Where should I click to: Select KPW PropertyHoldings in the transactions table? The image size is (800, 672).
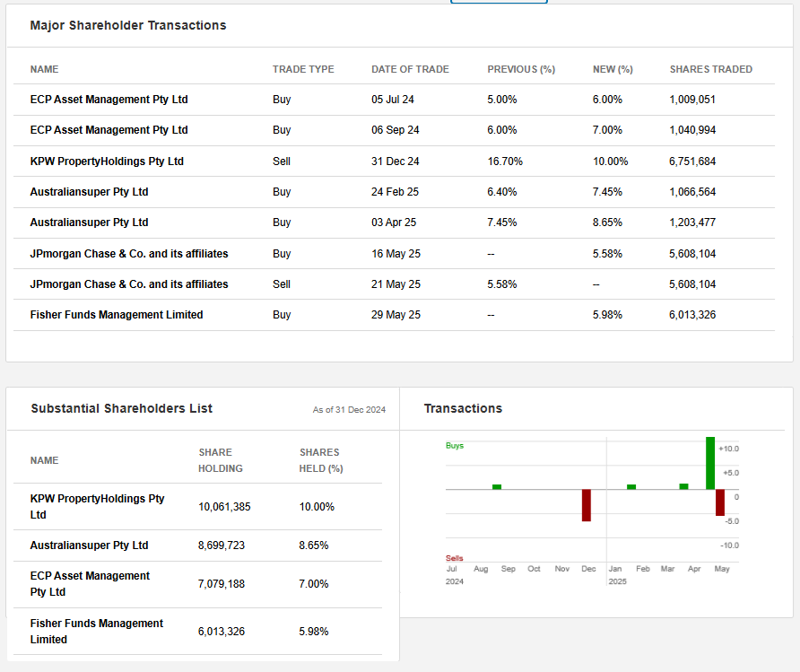click(x=107, y=161)
